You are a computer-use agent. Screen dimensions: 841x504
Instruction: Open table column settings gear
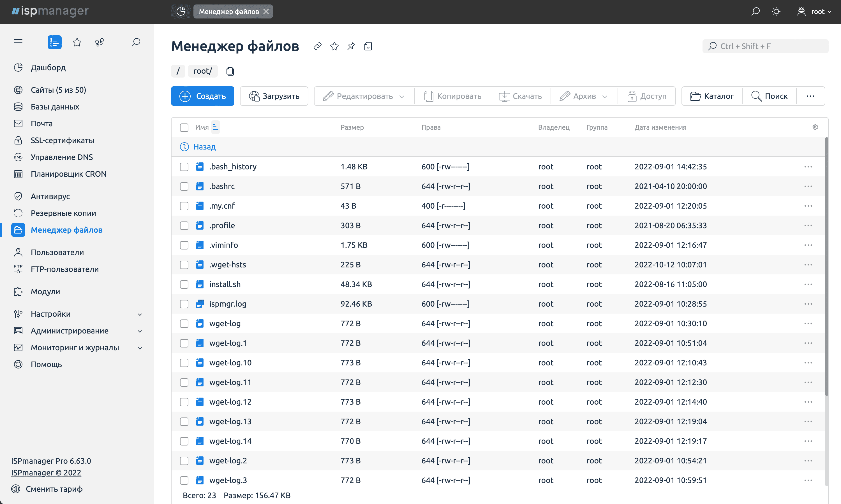pyautogui.click(x=815, y=127)
